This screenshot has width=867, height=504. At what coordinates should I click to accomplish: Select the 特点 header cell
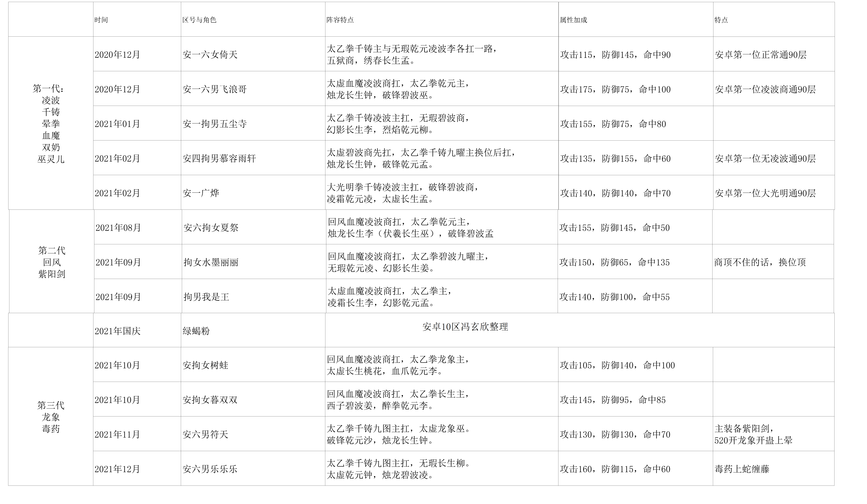pos(774,19)
